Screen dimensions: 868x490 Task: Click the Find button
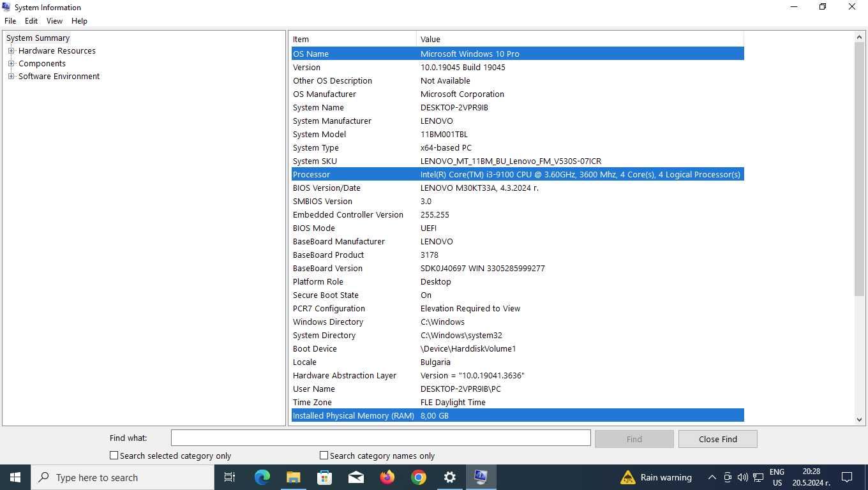point(634,439)
